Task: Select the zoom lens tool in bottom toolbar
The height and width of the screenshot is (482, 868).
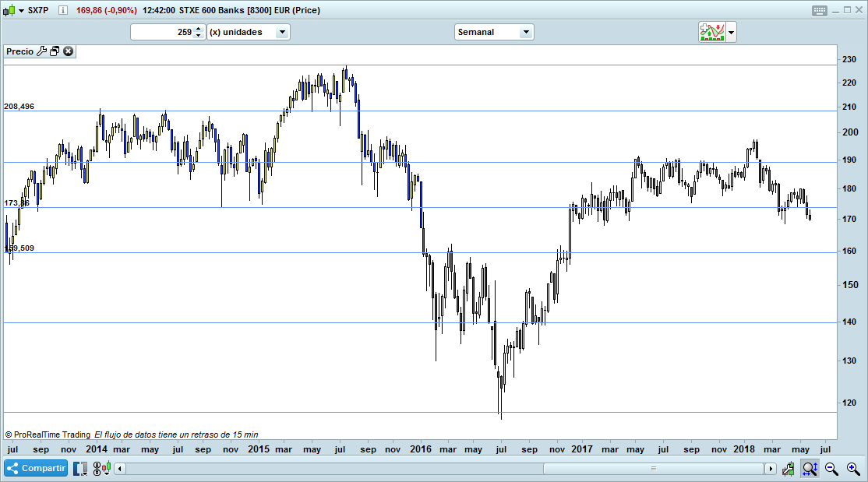Action: pos(810,468)
